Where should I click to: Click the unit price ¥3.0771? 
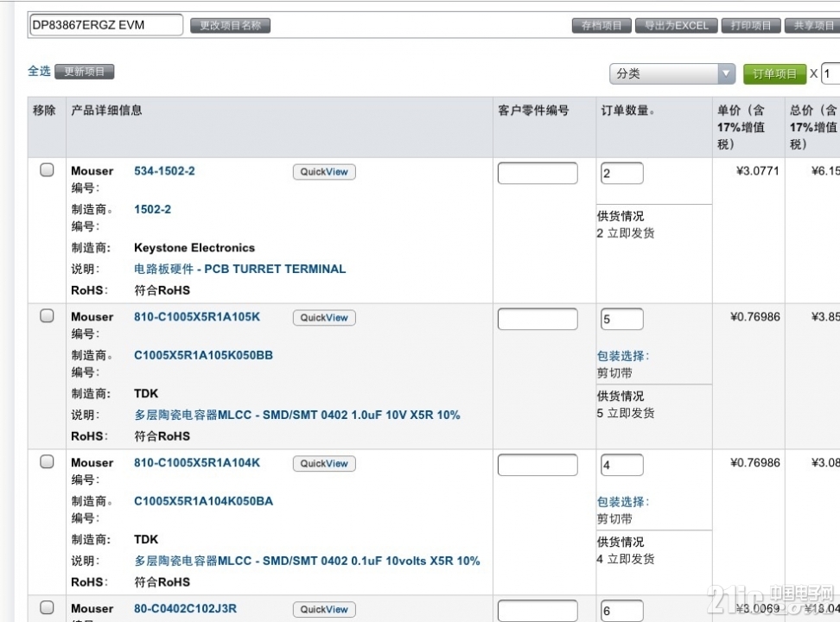[758, 171]
